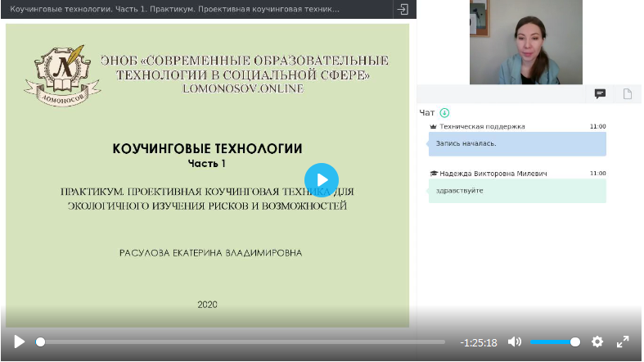Click the exit icon in the title bar
The width and height of the screenshot is (644, 362).
[x=403, y=9]
